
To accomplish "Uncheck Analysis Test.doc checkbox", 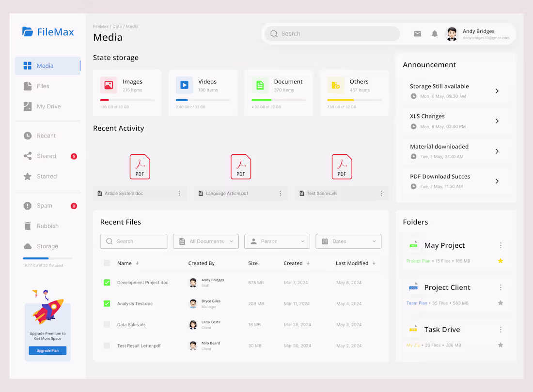I will [107, 303].
